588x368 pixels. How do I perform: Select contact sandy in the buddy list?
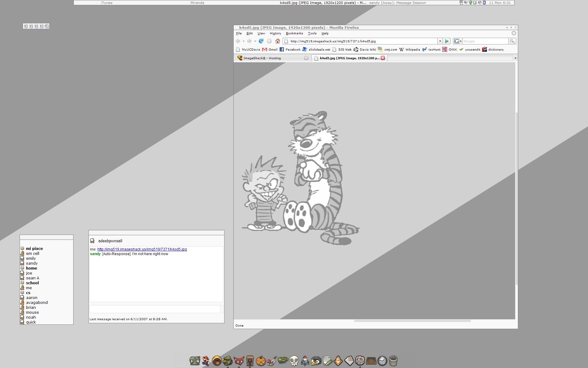32,263
